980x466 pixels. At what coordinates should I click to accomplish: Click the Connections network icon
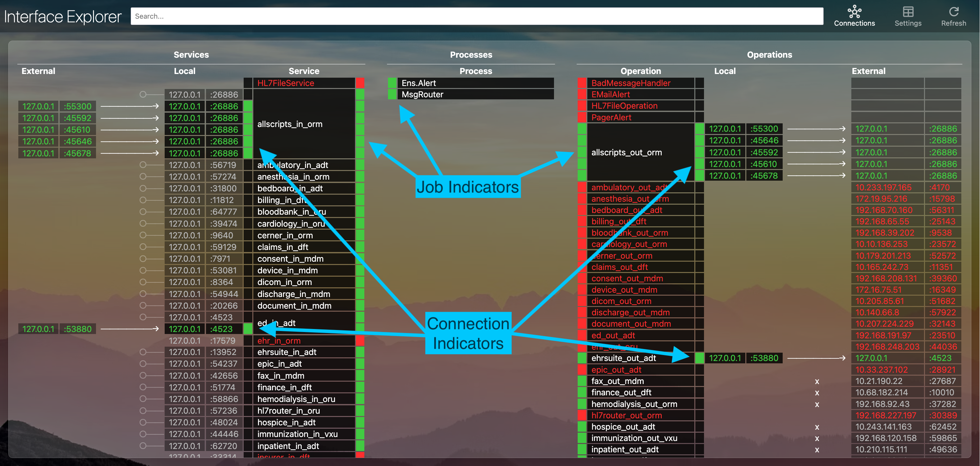(x=854, y=12)
